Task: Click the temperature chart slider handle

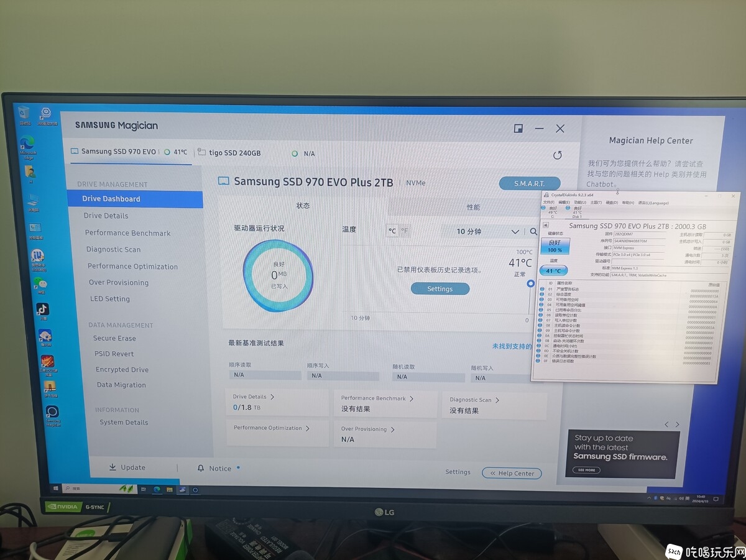Action: (x=530, y=283)
